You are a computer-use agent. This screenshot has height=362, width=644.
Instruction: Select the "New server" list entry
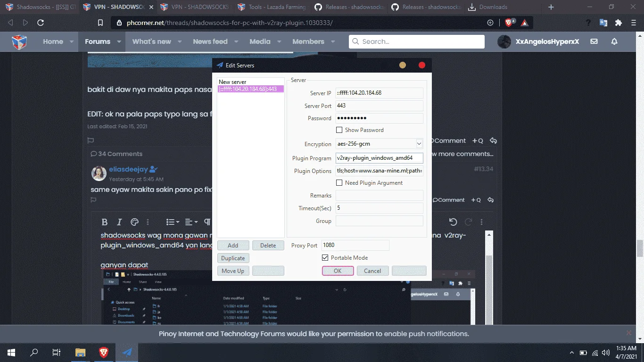click(x=250, y=82)
